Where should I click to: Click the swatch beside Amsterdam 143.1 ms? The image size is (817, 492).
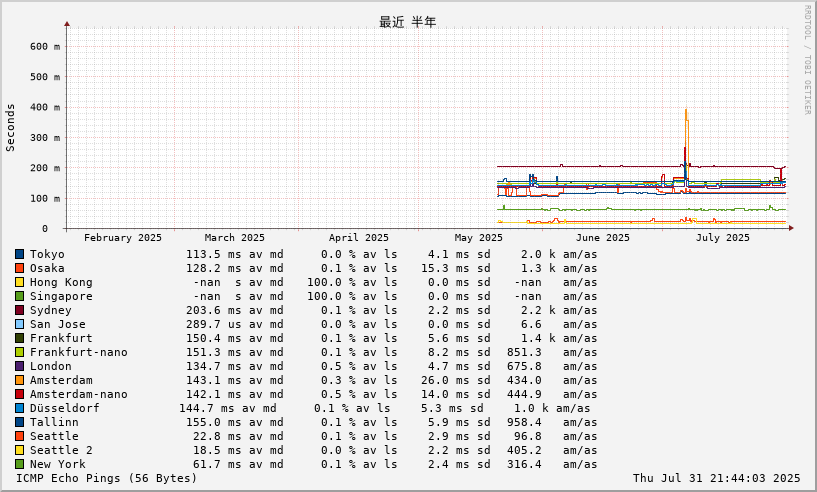[x=19, y=380]
